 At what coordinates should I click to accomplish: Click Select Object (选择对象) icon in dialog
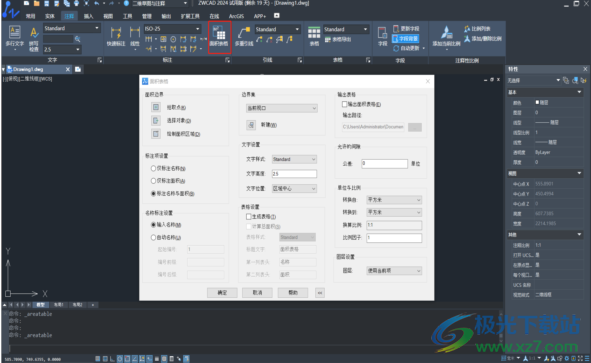coord(156,120)
